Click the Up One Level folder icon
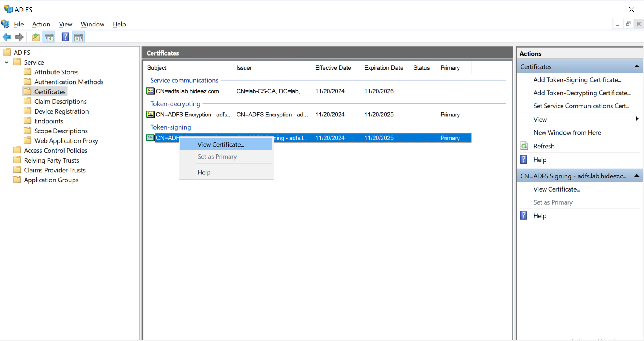 pyautogui.click(x=36, y=37)
